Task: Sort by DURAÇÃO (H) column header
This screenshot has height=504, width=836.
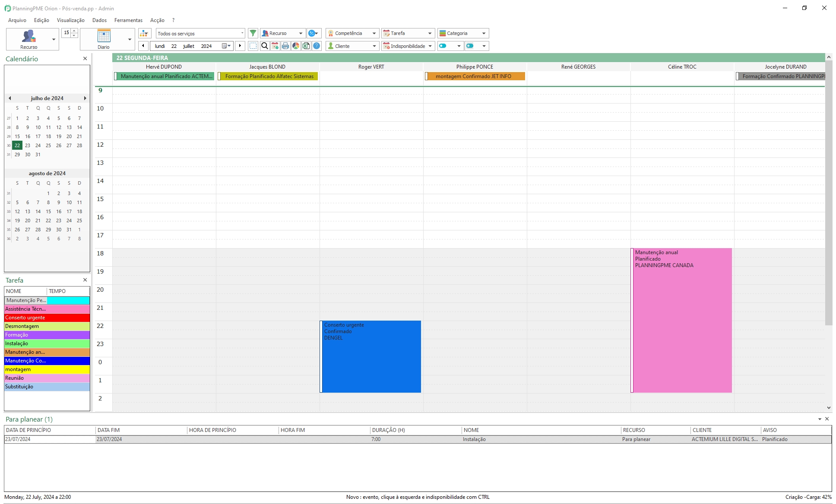Action: (x=416, y=430)
